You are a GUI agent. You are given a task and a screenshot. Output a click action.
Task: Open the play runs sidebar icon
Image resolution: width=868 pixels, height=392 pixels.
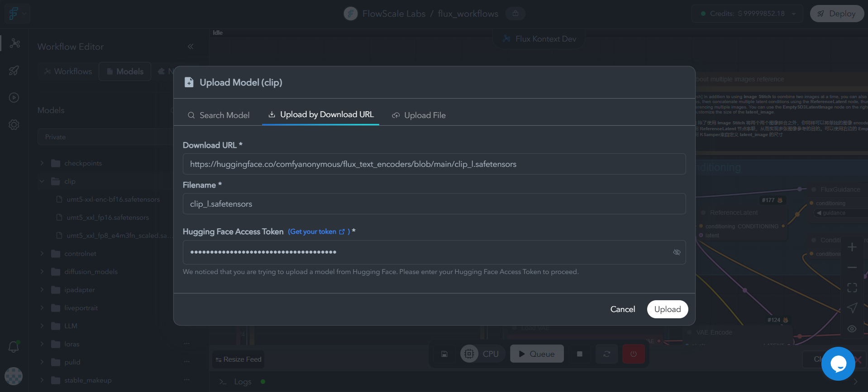click(x=14, y=97)
